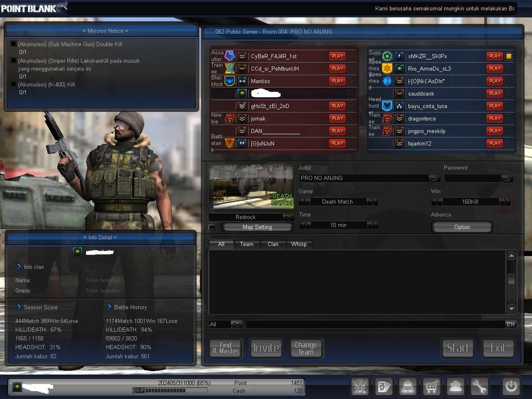532x399 pixels.
Task: Click the Redrock Death Match map thumbnail
Action: (x=251, y=187)
